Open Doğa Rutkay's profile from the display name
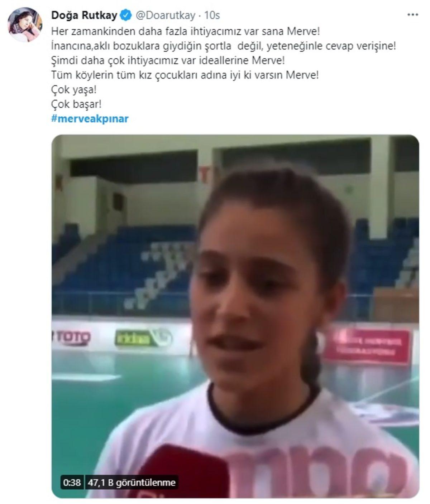Screen dimensions: 430x504 (x=85, y=15)
